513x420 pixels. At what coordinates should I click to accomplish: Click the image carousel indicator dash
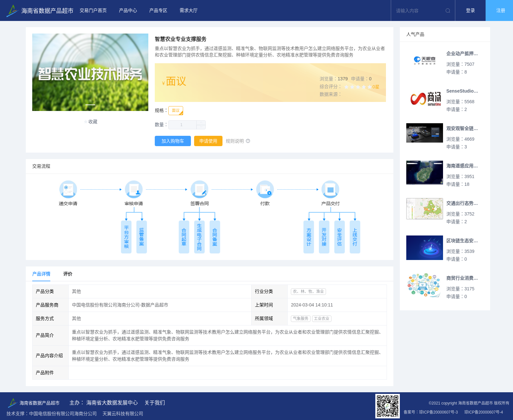pos(90,105)
